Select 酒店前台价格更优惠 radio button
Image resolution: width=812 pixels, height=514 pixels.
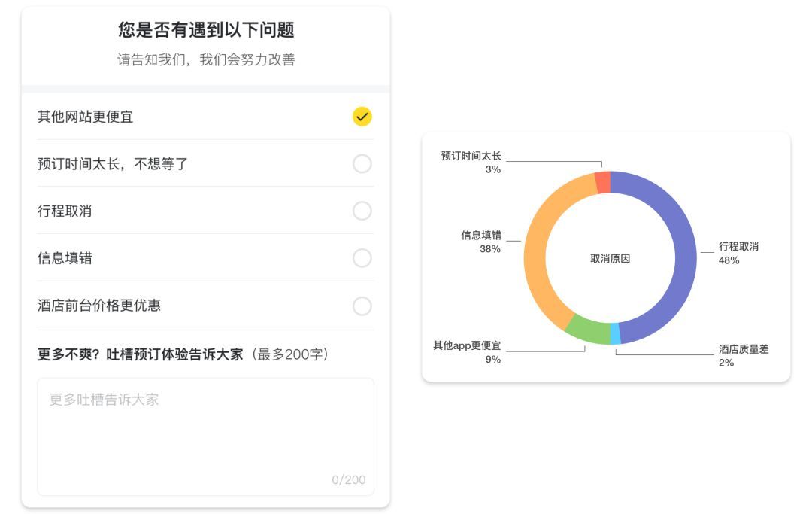(362, 306)
